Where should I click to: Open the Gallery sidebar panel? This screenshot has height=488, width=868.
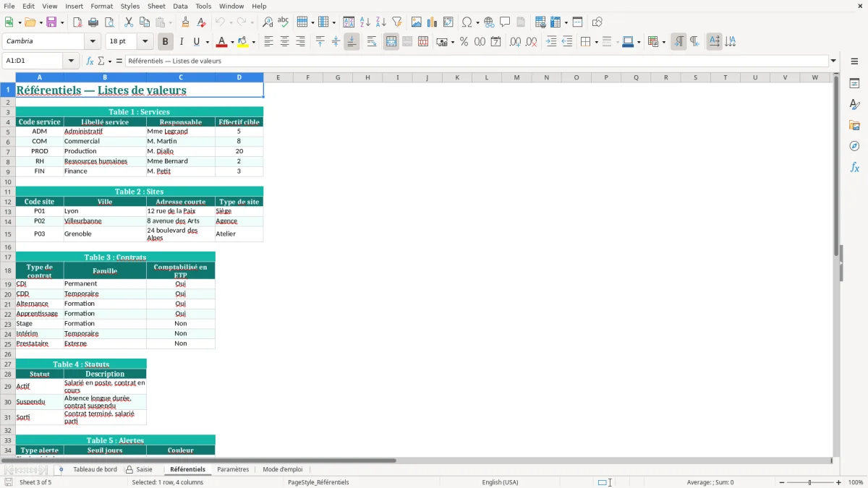(x=854, y=126)
